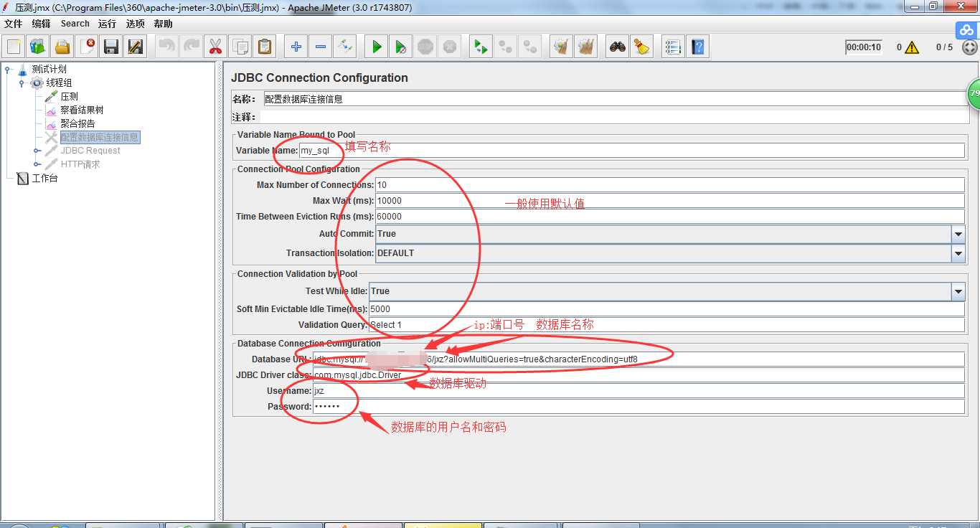Click Remote Shutdown All icon
Image resolution: width=980 pixels, height=528 pixels.
click(x=530, y=47)
